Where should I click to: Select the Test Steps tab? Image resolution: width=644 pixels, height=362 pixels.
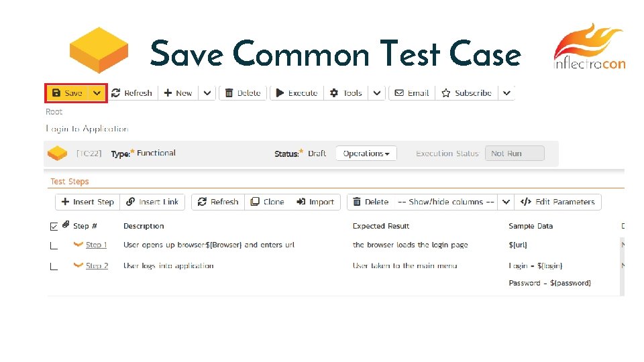[x=70, y=182]
